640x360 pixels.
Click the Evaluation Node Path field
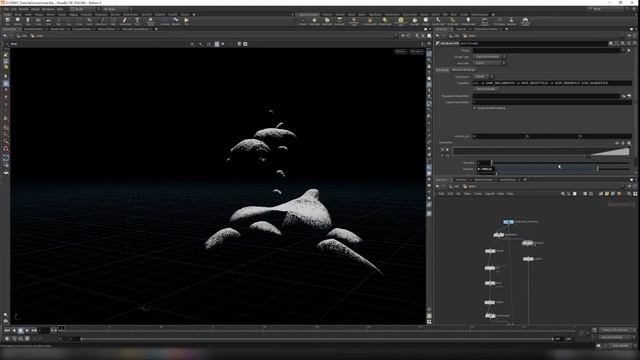tap(547, 96)
